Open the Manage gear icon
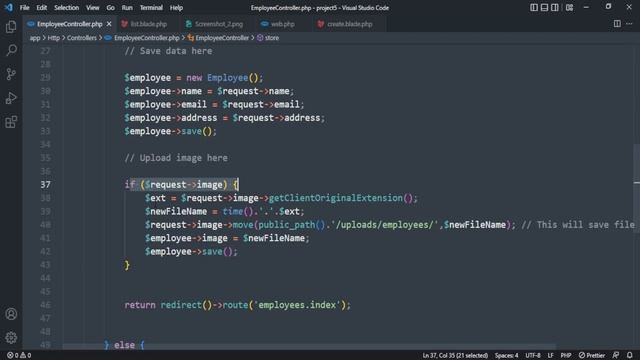640x360 pixels. click(x=11, y=338)
